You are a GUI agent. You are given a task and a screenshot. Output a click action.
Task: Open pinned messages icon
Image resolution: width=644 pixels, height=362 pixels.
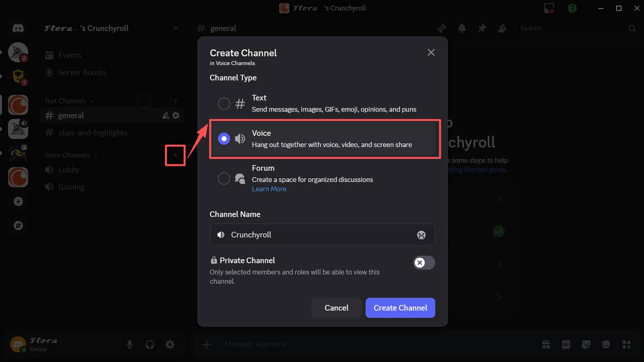pyautogui.click(x=482, y=28)
